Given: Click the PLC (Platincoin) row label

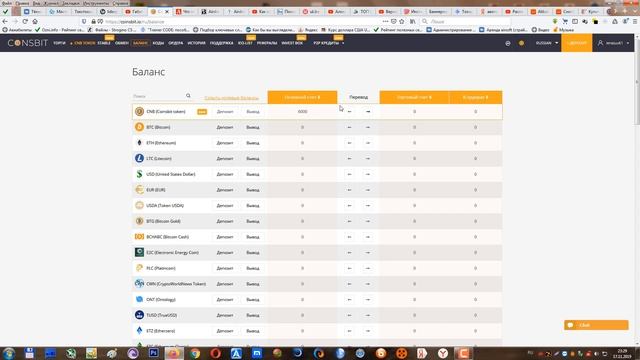Looking at the screenshot, I should click(161, 268).
